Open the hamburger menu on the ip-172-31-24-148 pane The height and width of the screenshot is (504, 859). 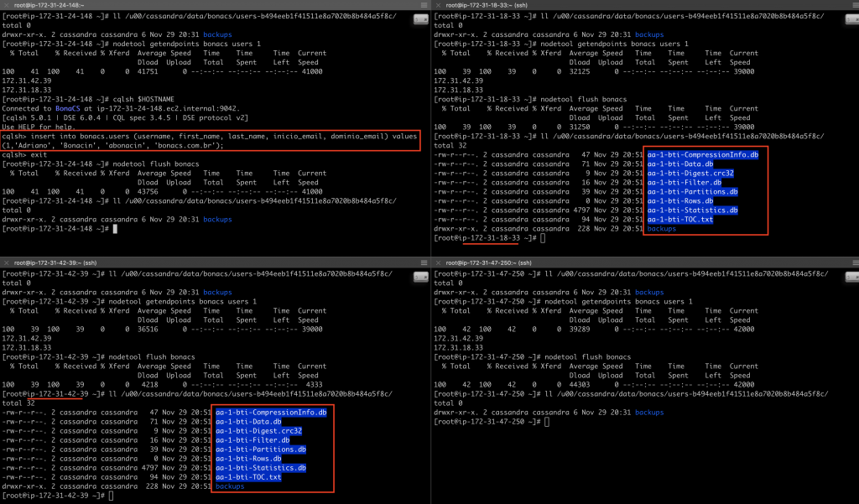pos(424,5)
